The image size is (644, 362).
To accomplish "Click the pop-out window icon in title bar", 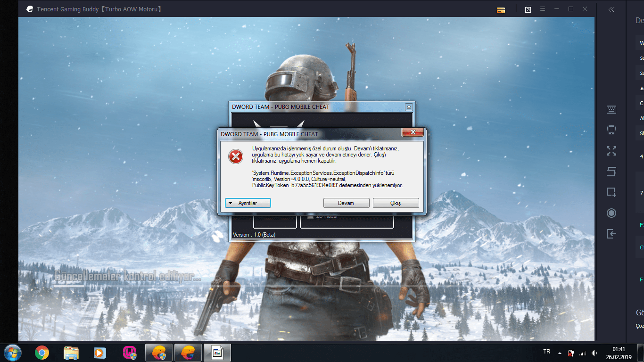I will click(528, 9).
